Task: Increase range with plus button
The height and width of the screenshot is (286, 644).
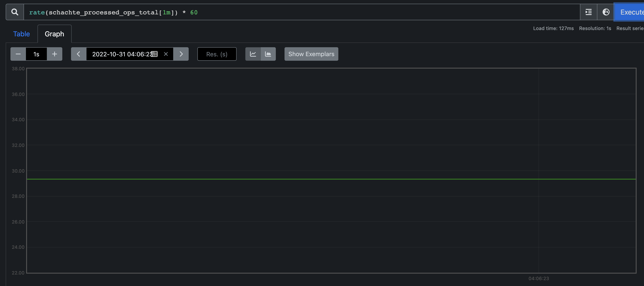Action: [54, 54]
